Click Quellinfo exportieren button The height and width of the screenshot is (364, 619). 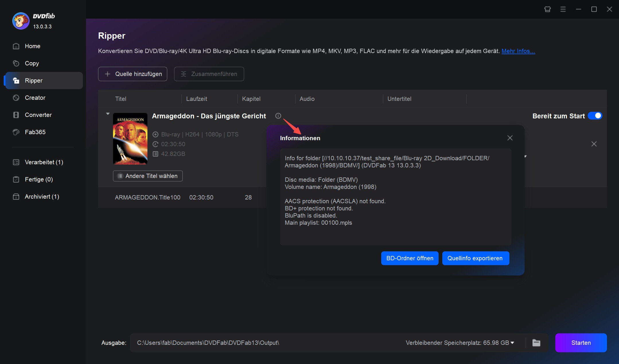[476, 258]
